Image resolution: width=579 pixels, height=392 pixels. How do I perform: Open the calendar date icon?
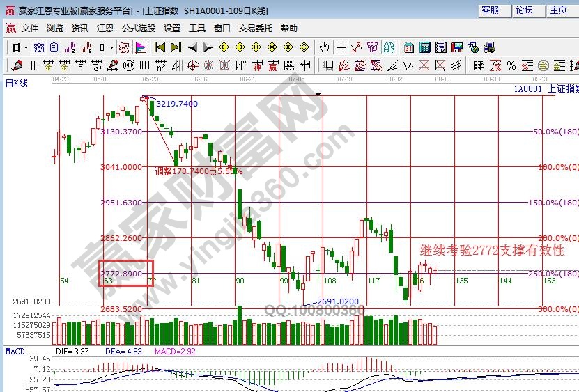pos(408,48)
